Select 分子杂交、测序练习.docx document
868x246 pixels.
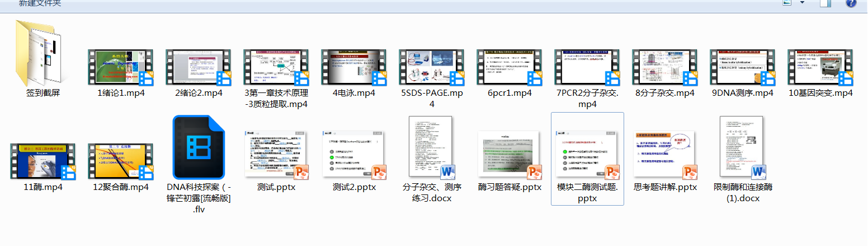tap(432, 147)
